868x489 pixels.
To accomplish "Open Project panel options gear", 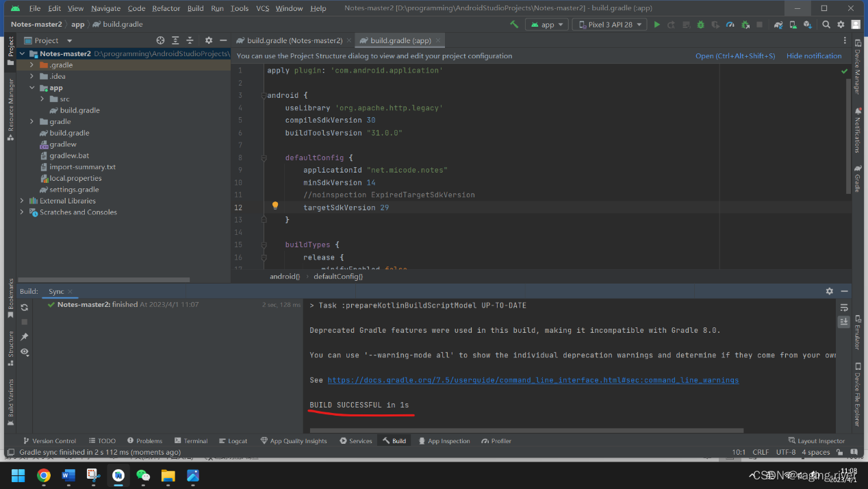I will (x=209, y=40).
